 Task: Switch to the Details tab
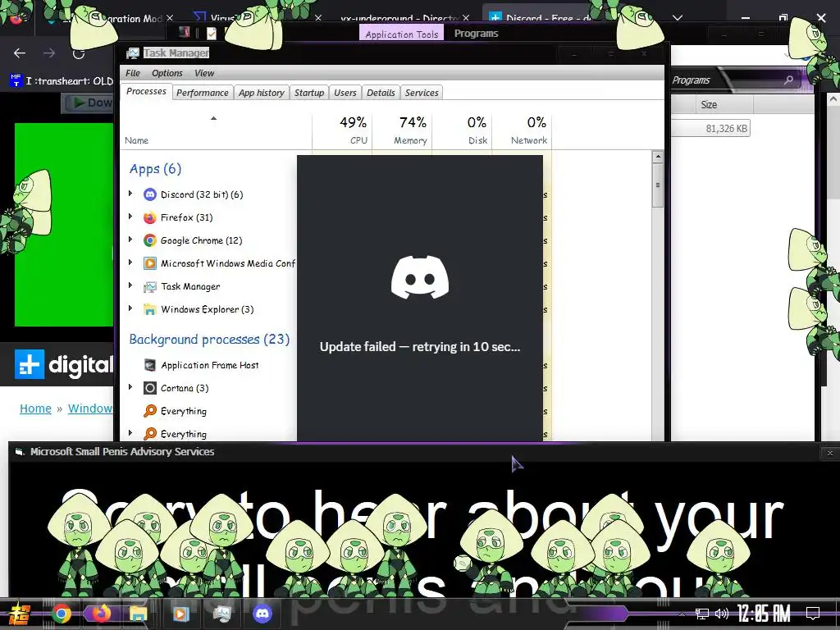click(x=381, y=93)
